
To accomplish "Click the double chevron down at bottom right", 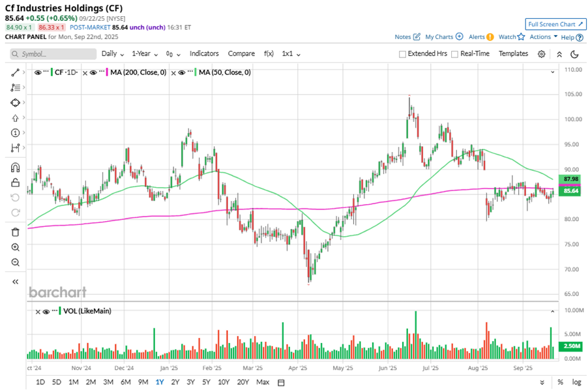I will [542, 383].
